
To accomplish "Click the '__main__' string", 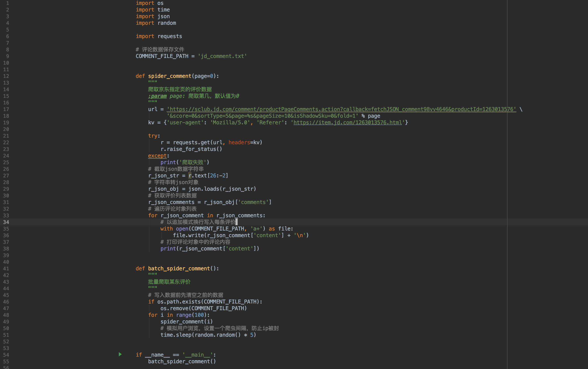I will pyautogui.click(x=197, y=355).
